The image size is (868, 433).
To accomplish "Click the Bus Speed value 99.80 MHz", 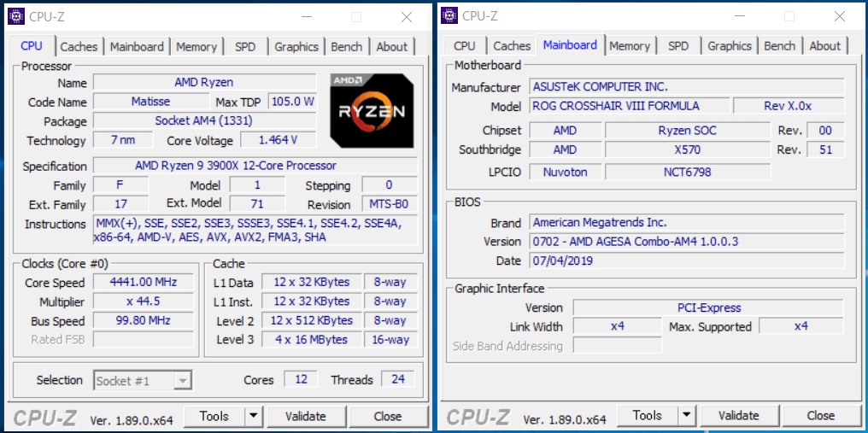I will point(144,320).
